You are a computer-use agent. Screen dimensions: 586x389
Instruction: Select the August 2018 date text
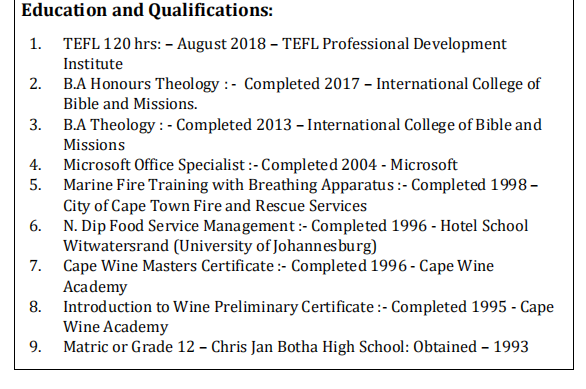tap(221, 44)
